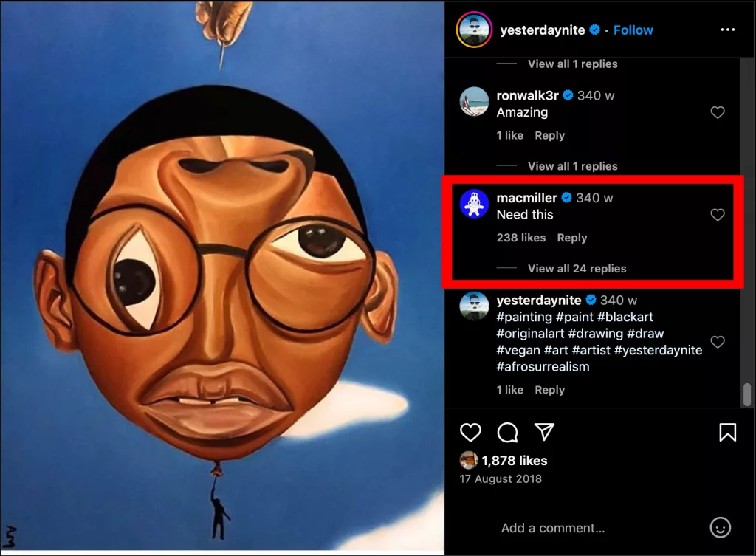Like ronwalk3r's Amazing comment
Viewport: 756px width, 556px height.
(x=717, y=113)
